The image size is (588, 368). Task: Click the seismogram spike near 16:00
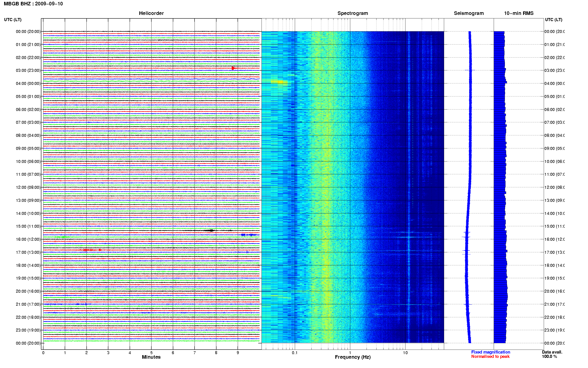(466, 237)
